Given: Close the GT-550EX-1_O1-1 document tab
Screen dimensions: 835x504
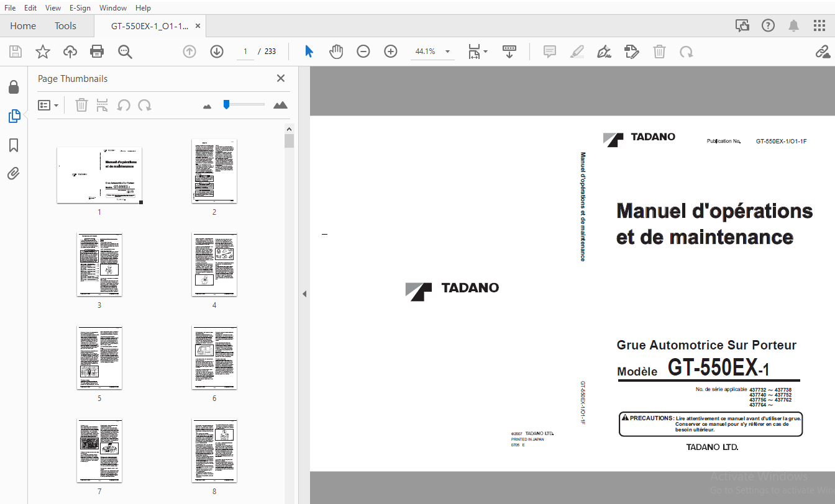Looking at the screenshot, I should pos(198,26).
